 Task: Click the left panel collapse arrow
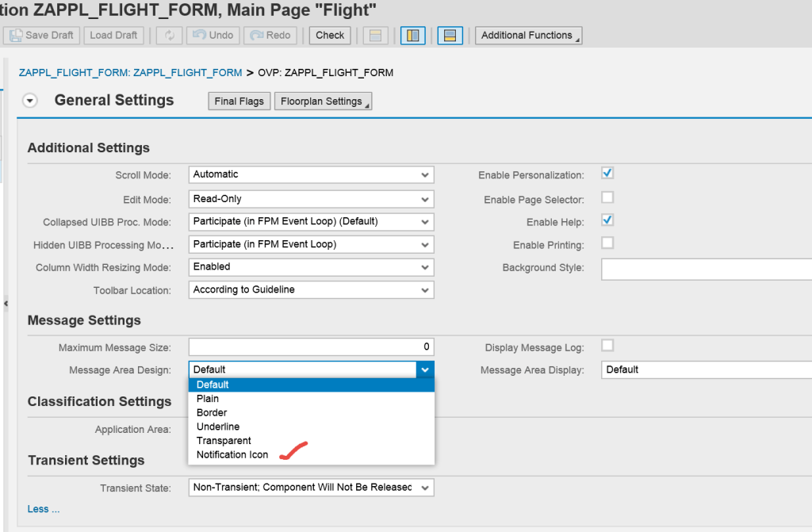click(6, 304)
